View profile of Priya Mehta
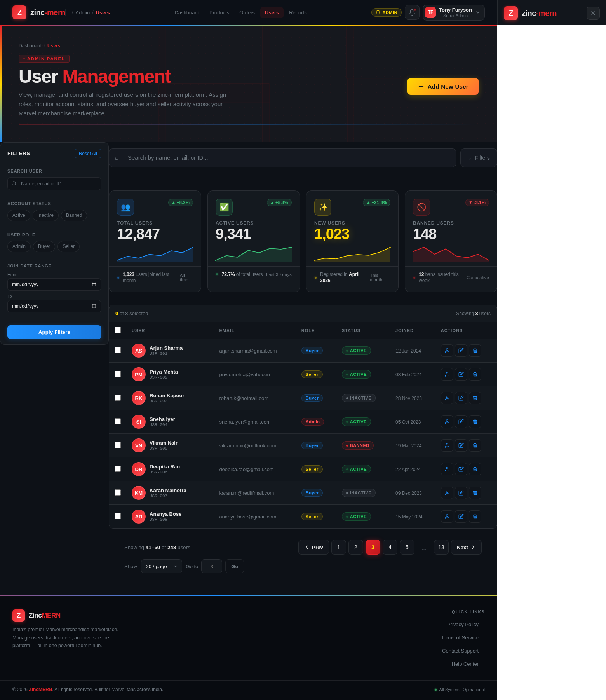 click(447, 374)
